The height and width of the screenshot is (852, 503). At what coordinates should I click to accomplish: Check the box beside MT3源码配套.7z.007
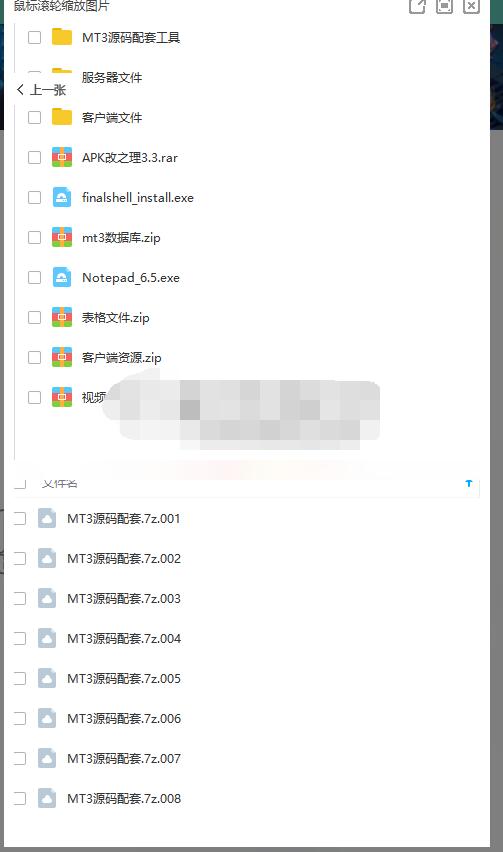pos(20,758)
